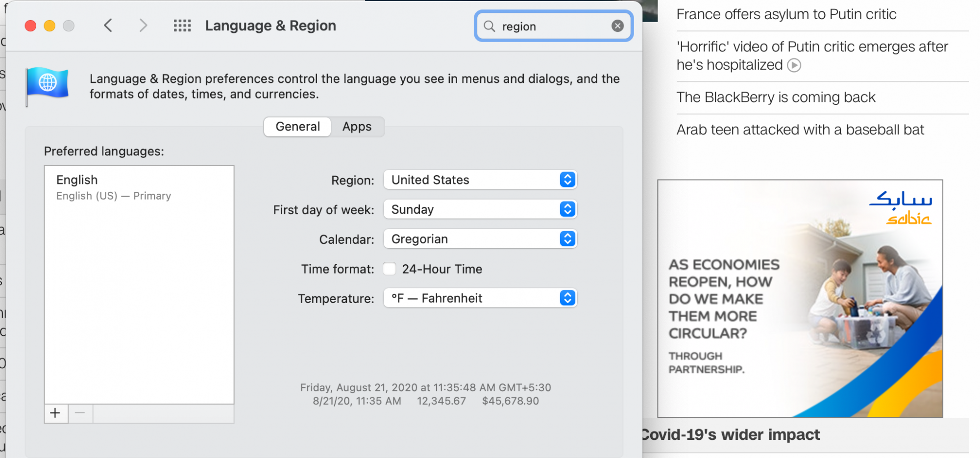Enable 24-Hour Time checkbox
The image size is (980, 458).
click(390, 269)
